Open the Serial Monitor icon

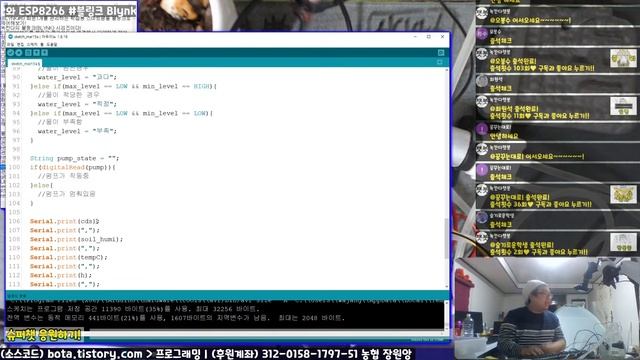[x=441, y=53]
